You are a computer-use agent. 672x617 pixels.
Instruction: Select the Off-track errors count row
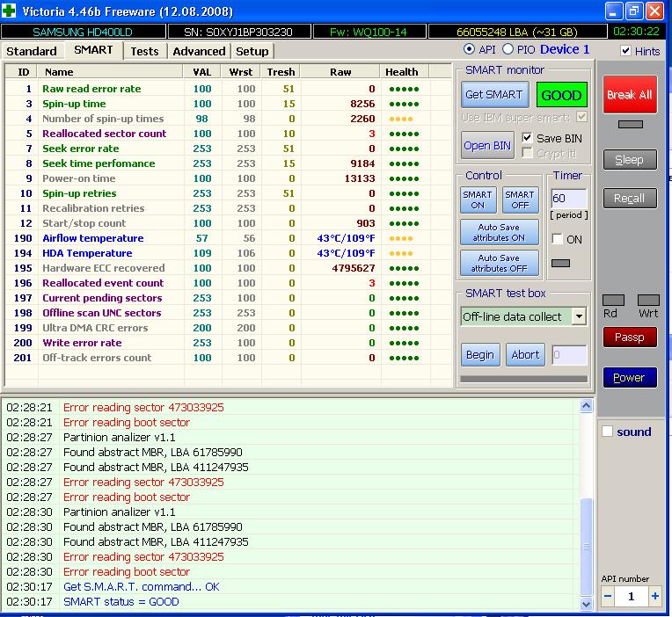tap(228, 358)
